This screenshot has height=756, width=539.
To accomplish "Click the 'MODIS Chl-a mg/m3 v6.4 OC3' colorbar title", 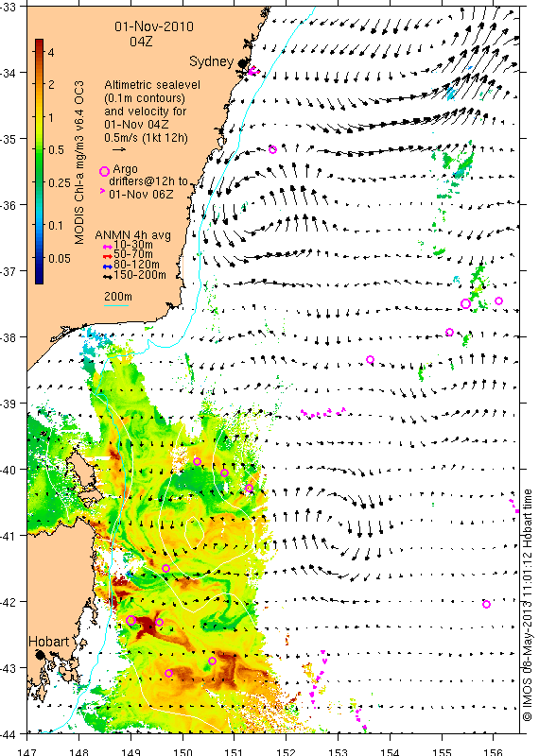I will point(79,162).
